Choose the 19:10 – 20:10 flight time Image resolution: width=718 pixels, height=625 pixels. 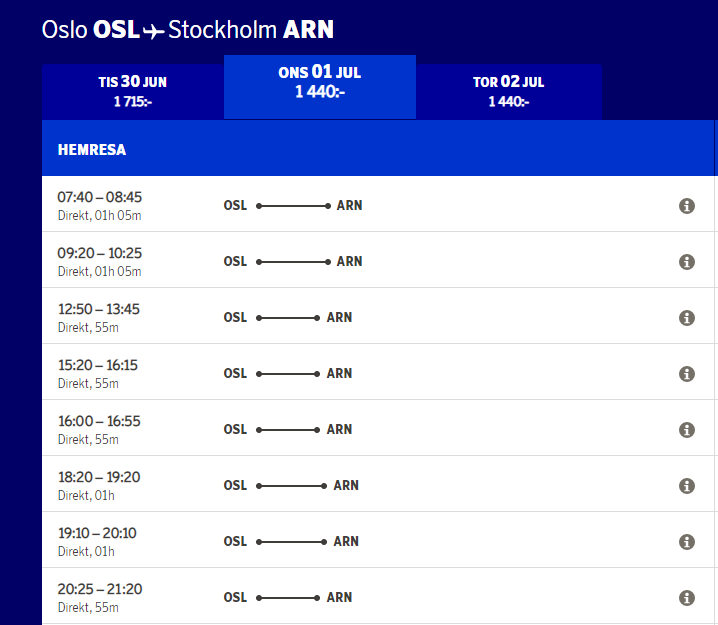click(99, 533)
